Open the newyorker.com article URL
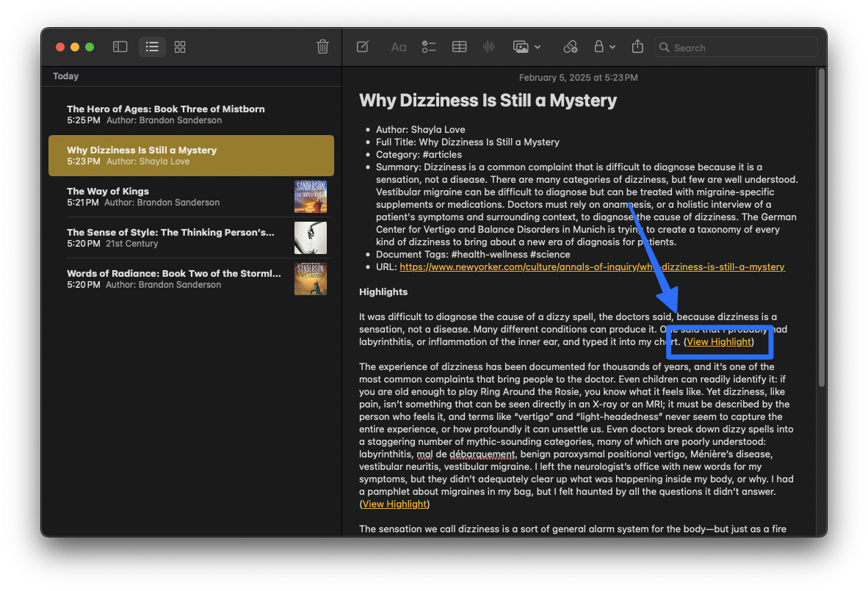 (592, 267)
